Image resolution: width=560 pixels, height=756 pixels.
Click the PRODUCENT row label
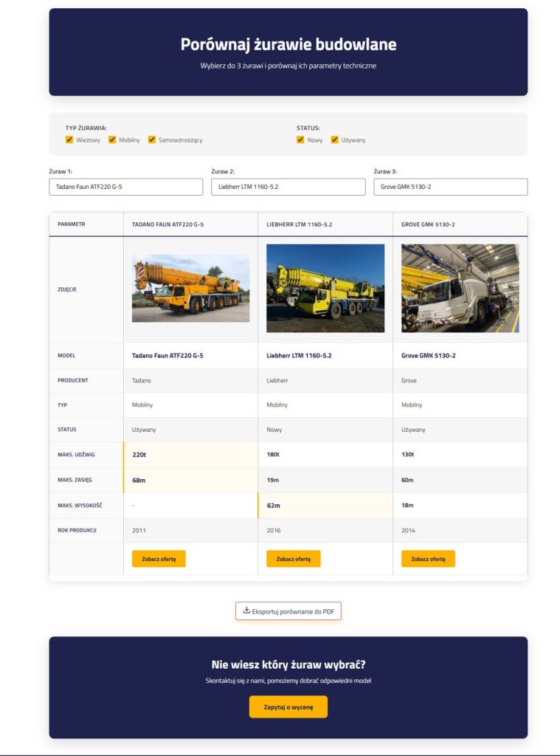[x=73, y=380]
